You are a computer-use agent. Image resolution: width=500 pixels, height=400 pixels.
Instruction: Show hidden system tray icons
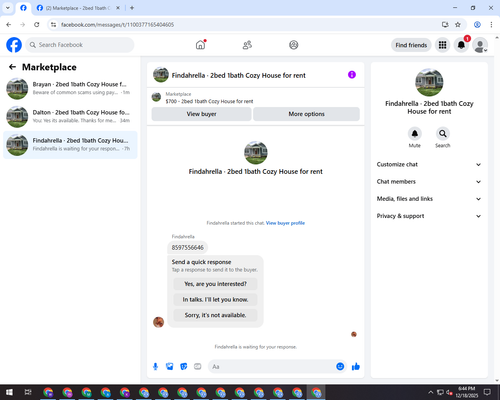click(430, 392)
